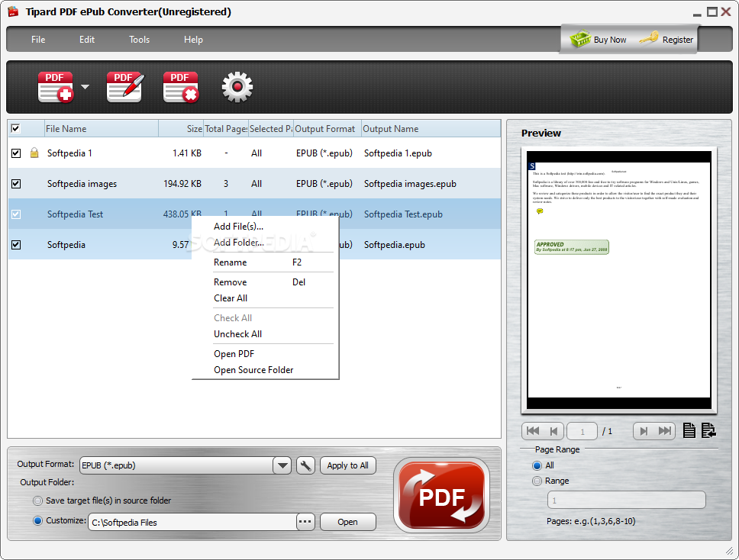Go to next preview page
Viewport: 739px width, 560px height.
click(x=644, y=431)
